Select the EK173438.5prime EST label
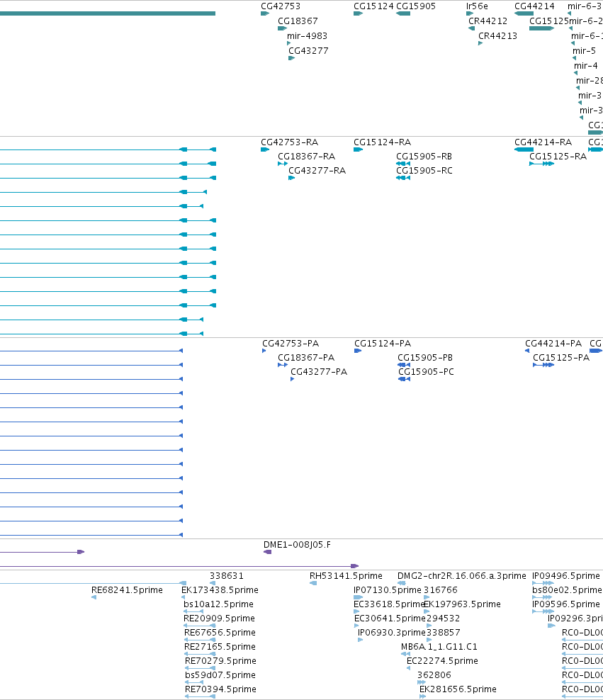This screenshot has width=603, height=700. pyautogui.click(x=220, y=590)
